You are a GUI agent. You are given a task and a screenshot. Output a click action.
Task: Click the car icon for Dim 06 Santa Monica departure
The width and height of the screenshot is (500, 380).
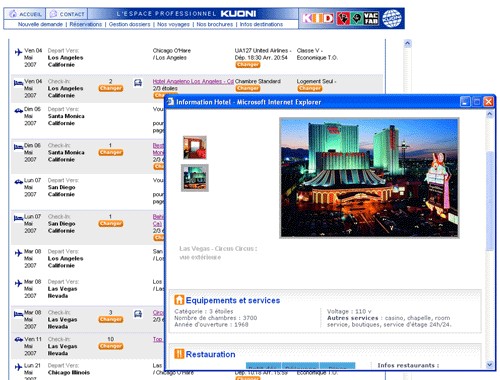(x=18, y=110)
